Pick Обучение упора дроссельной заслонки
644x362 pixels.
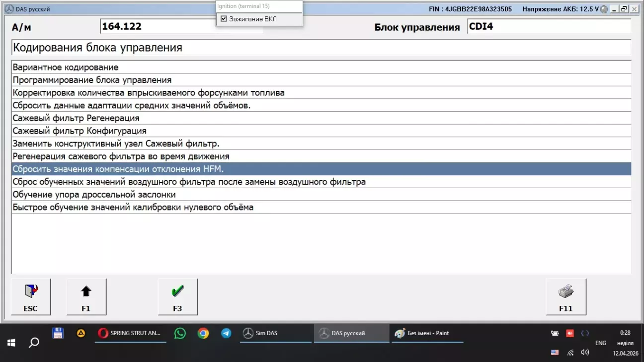(94, 195)
